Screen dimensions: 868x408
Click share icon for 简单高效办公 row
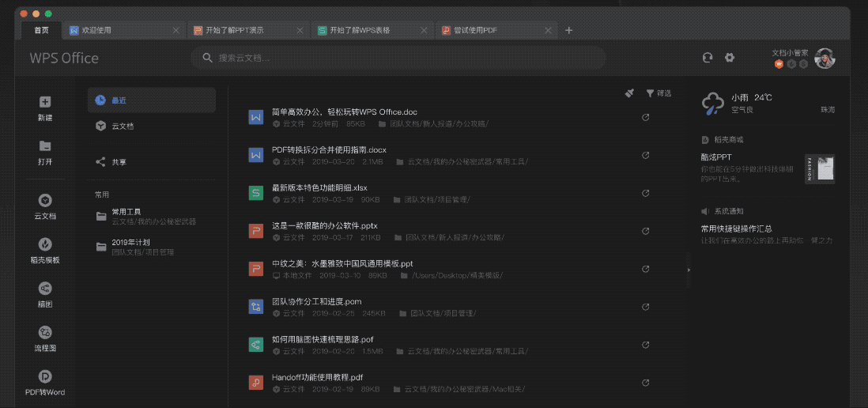tap(645, 117)
